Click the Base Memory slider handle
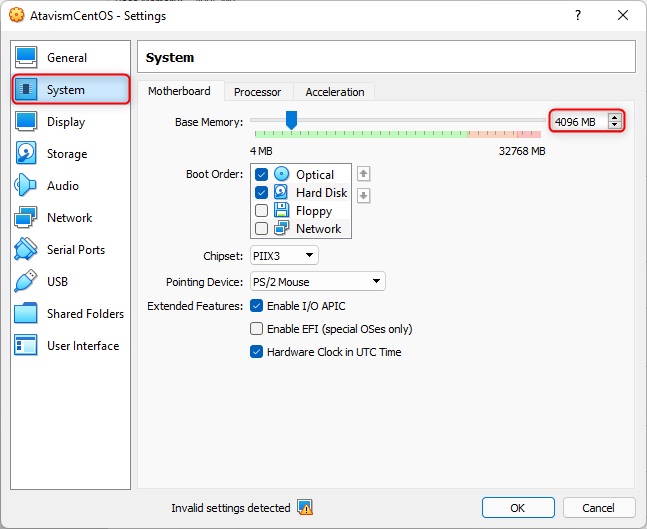 291,120
